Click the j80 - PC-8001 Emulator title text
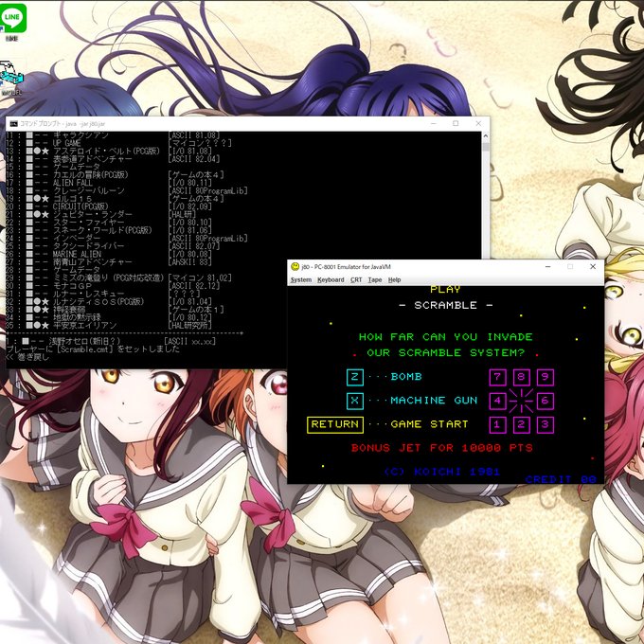644x644 pixels. pyautogui.click(x=346, y=266)
